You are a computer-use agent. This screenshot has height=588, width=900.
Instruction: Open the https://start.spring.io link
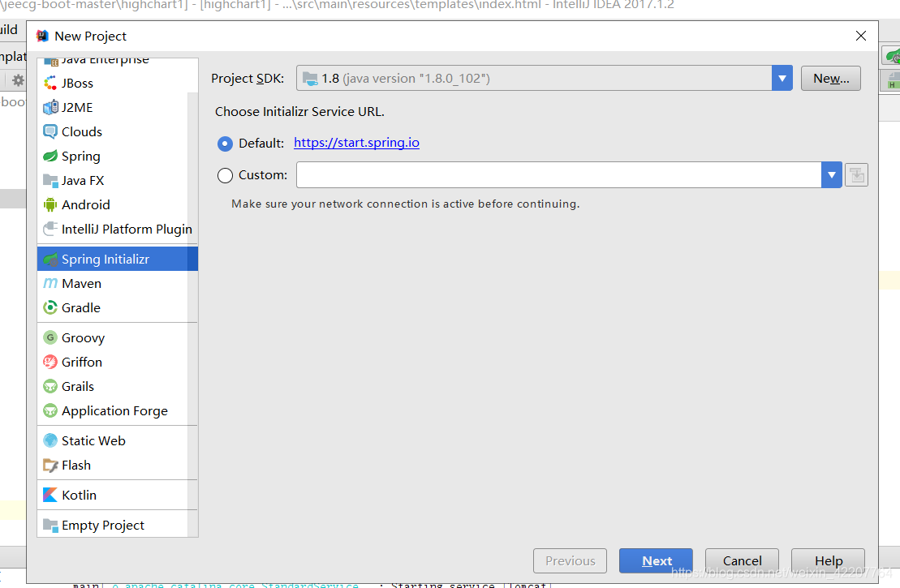click(356, 143)
